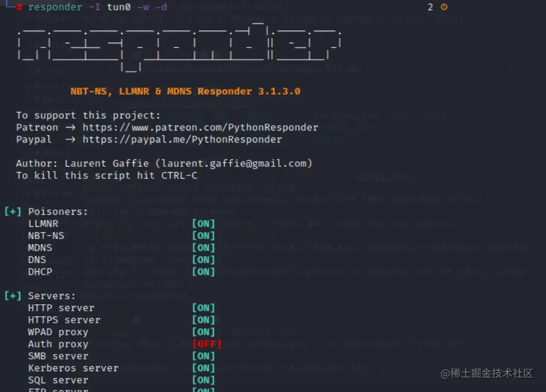Click the [ON] status next to SMB server

click(203, 356)
